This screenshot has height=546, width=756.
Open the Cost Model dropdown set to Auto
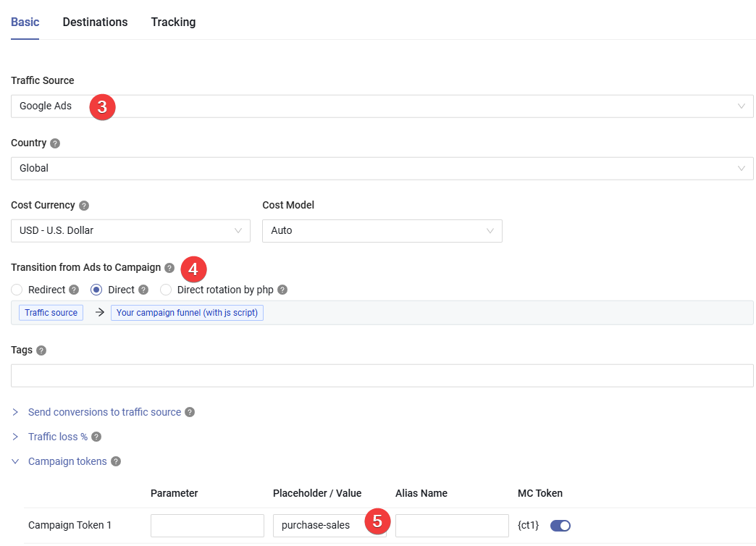click(382, 230)
